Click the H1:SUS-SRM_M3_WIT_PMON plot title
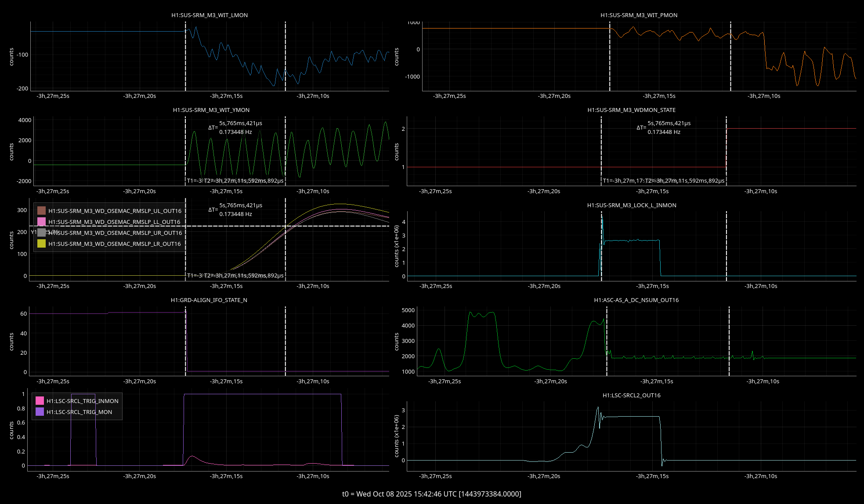The image size is (864, 504). pos(639,15)
